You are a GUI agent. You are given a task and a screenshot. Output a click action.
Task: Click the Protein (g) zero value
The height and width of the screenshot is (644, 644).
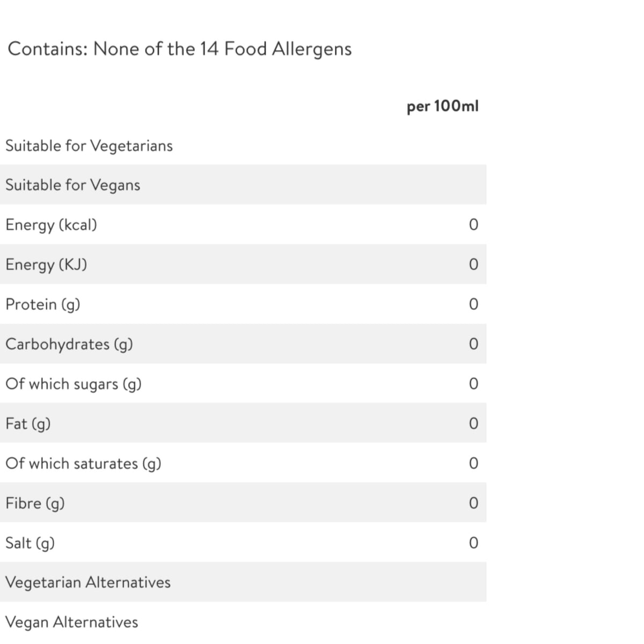pos(473,304)
